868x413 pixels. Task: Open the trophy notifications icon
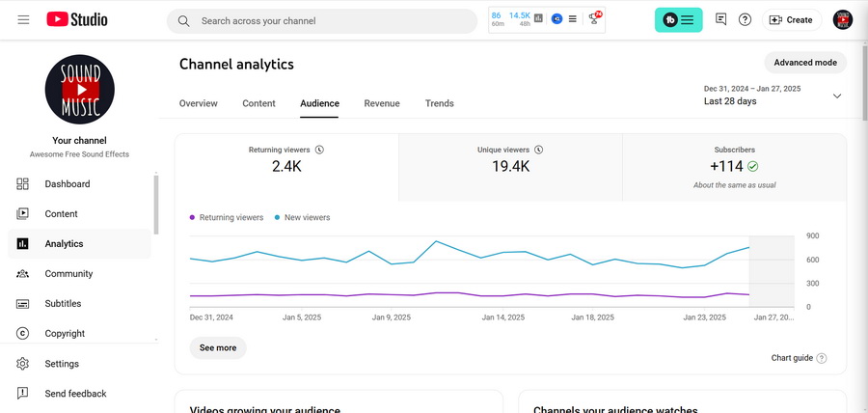coord(595,19)
